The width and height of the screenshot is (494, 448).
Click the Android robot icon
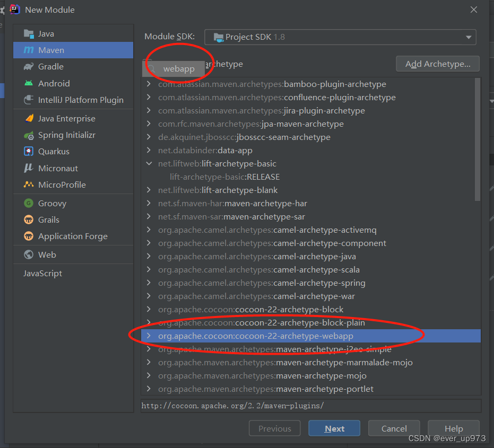(x=29, y=83)
